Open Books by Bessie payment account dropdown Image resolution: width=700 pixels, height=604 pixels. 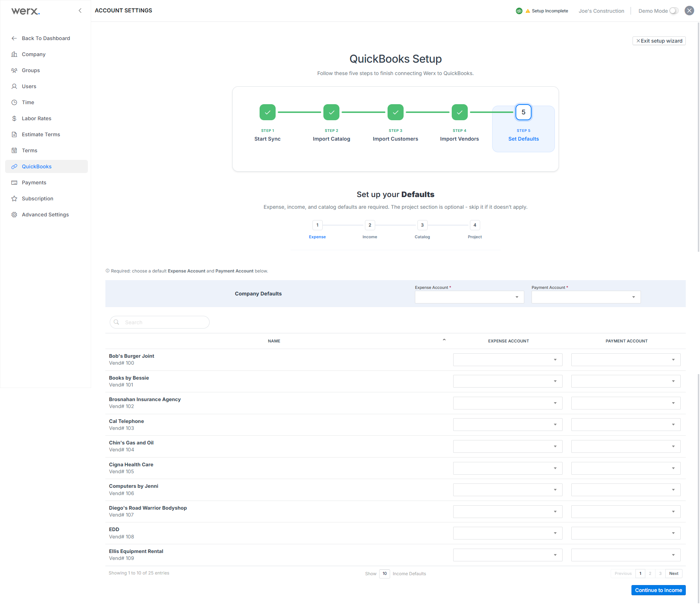click(x=626, y=381)
